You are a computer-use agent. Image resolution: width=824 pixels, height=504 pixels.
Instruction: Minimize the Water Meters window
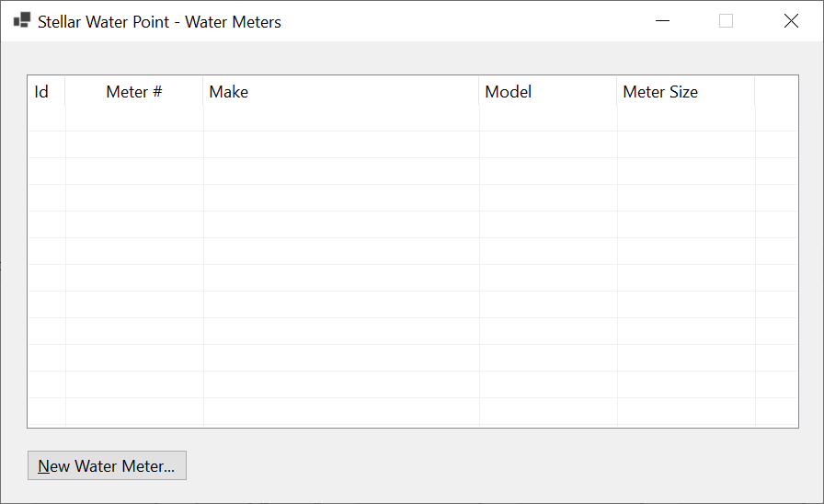[x=663, y=21]
